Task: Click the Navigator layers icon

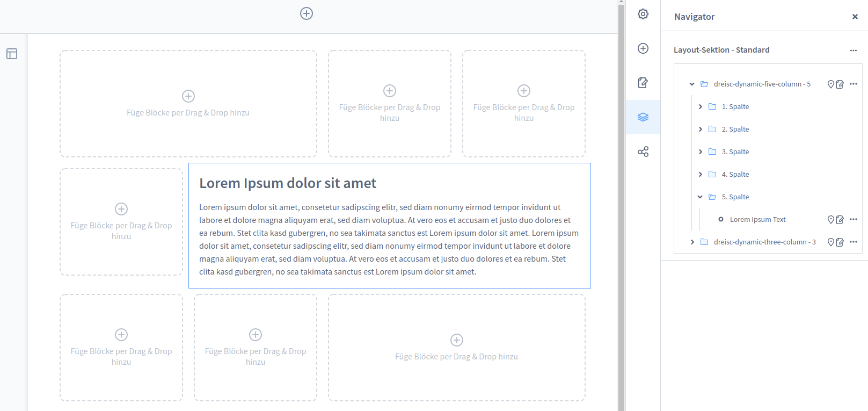Action: tap(643, 117)
